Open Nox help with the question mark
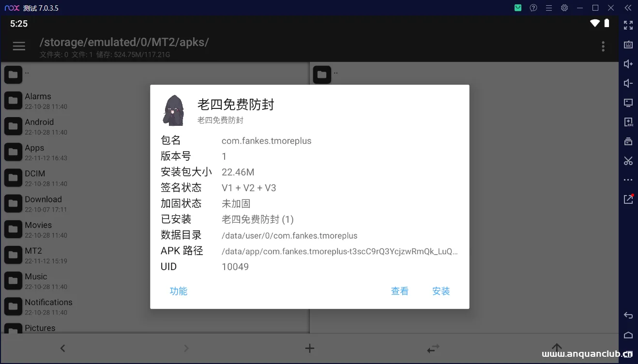 (x=533, y=8)
